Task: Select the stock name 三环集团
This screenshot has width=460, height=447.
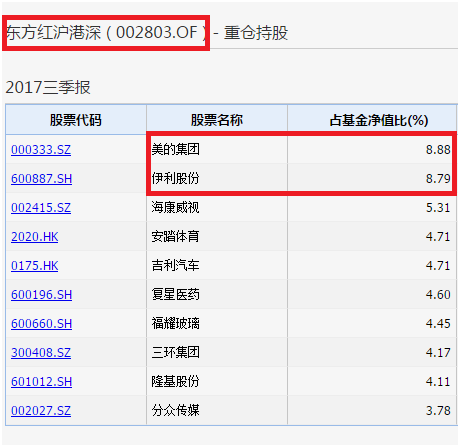Action: pyautogui.click(x=176, y=352)
